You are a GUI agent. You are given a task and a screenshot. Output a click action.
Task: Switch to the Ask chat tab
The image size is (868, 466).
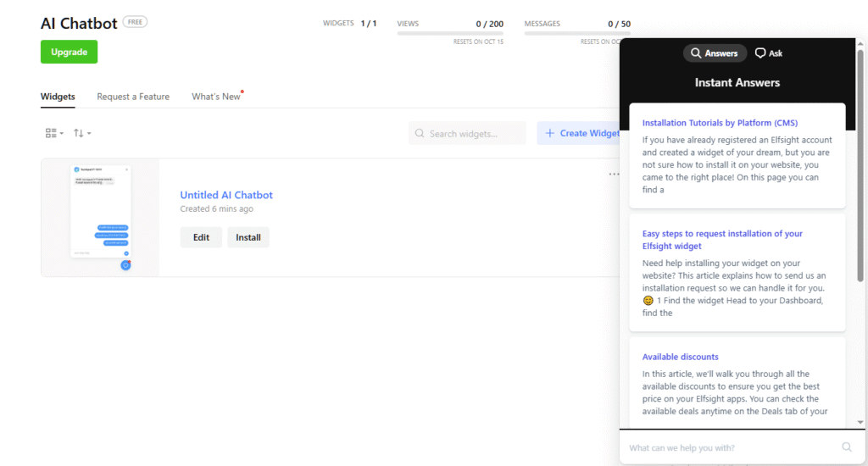point(769,53)
